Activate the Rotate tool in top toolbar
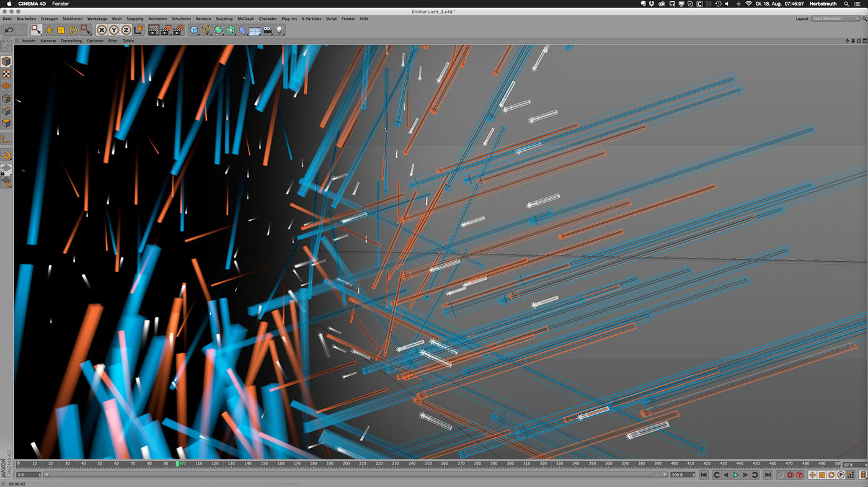The height and width of the screenshot is (487, 868). click(73, 30)
